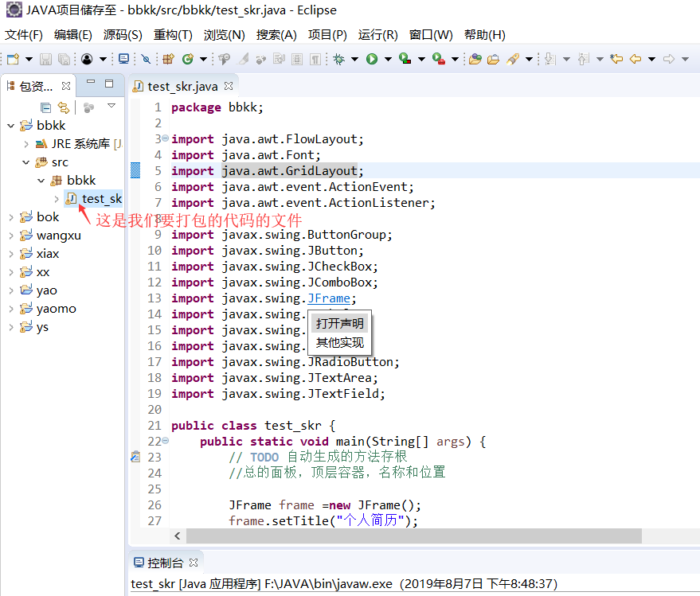This screenshot has height=596, width=700.
Task: Open the 源码(S) menu
Action: [123, 35]
